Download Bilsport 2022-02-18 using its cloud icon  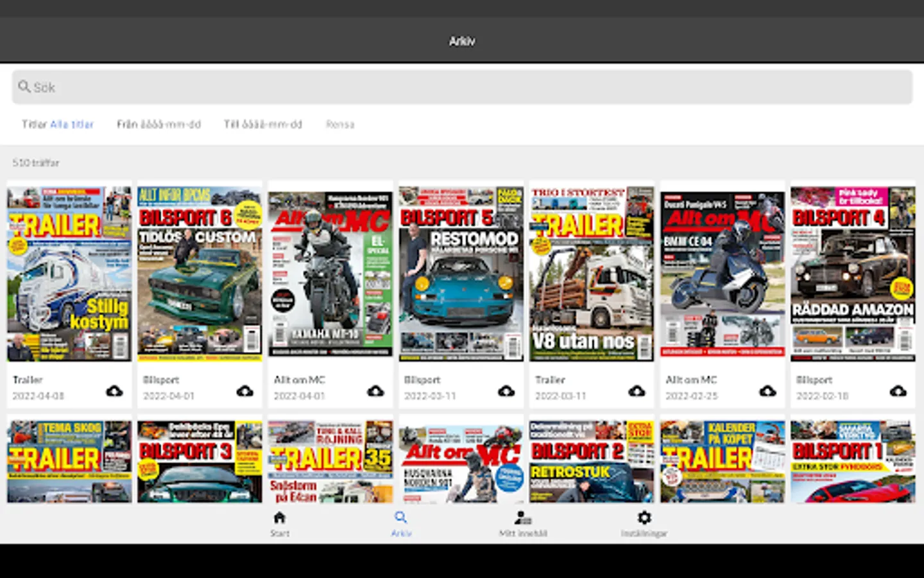(898, 391)
